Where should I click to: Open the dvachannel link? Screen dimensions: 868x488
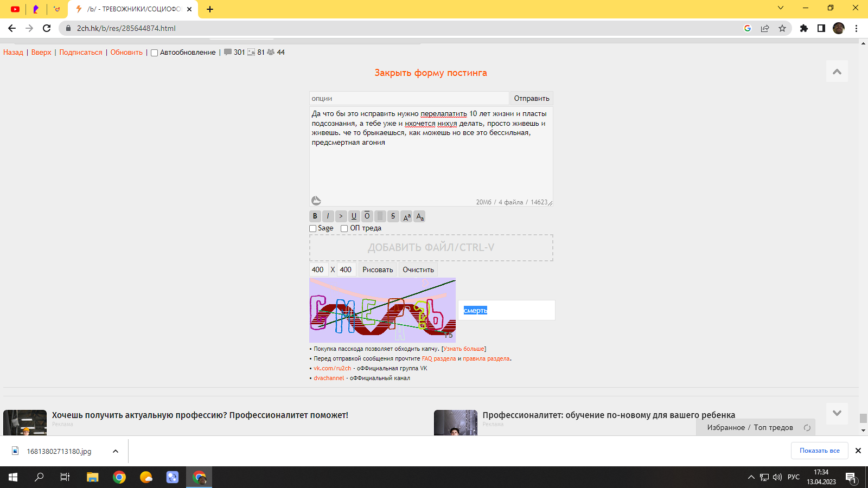pos(329,378)
